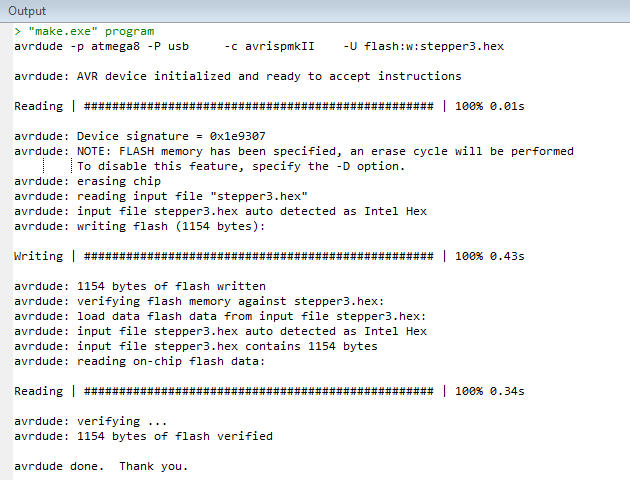Click the verifying flash memory line
The width and height of the screenshot is (630, 480).
click(199, 301)
